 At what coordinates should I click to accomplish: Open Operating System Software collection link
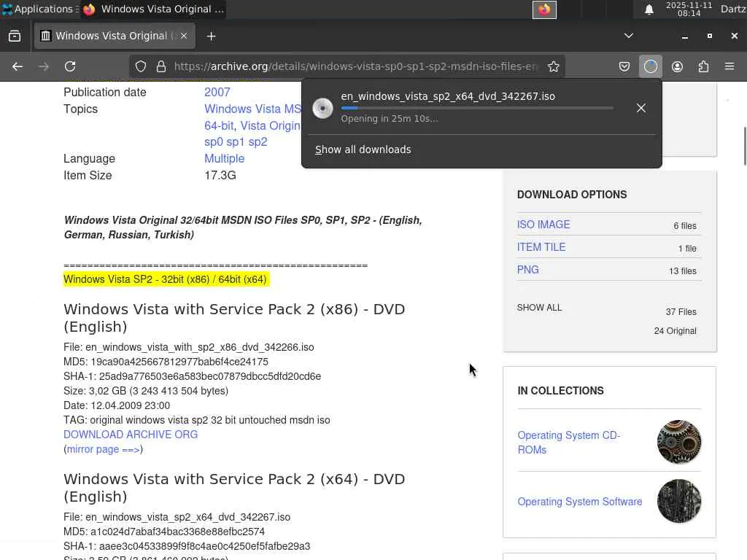click(x=580, y=502)
